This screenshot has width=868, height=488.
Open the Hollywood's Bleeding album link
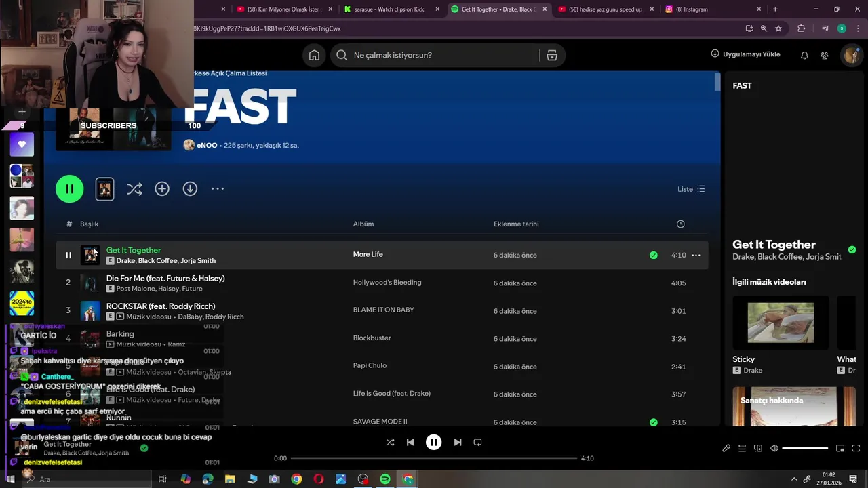pyautogui.click(x=387, y=283)
